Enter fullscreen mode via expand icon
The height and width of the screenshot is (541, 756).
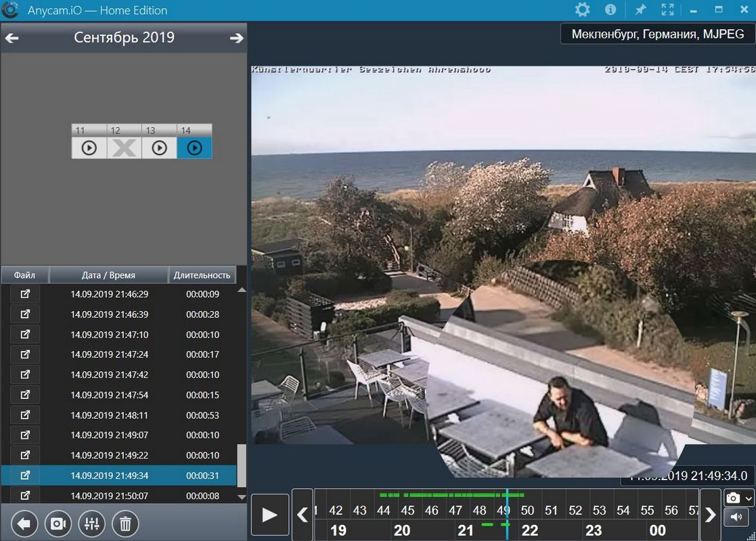(668, 10)
